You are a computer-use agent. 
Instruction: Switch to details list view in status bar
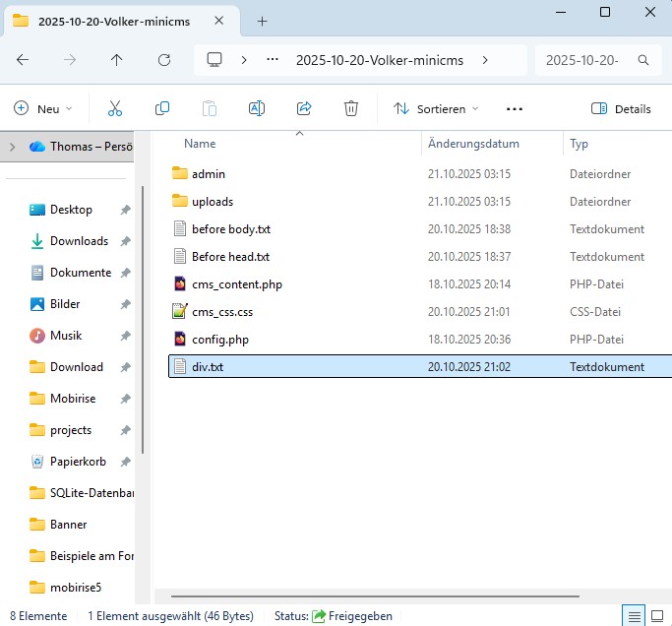click(x=635, y=616)
